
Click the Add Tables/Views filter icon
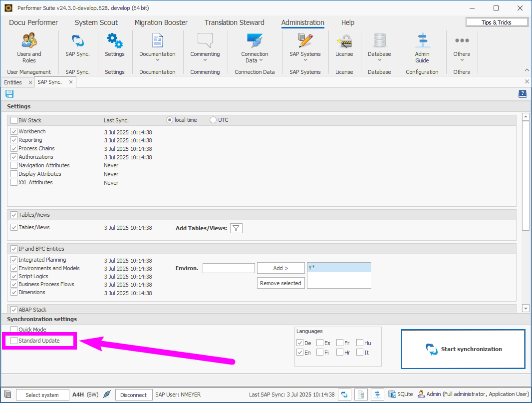click(236, 228)
